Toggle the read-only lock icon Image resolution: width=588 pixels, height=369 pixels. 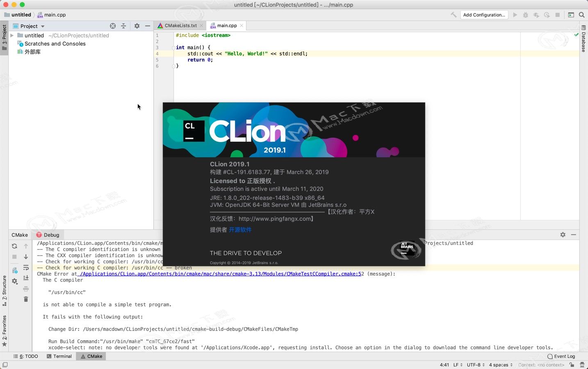coord(572,365)
